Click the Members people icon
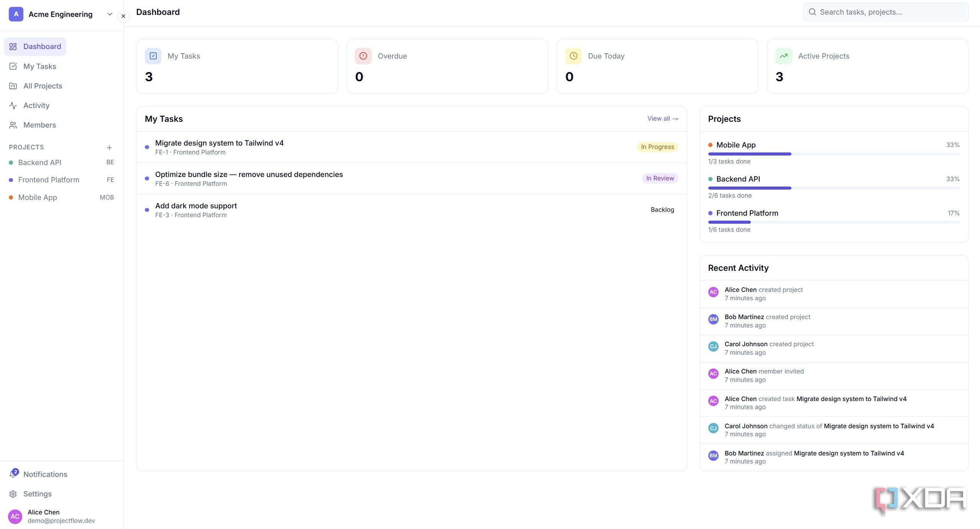 [13, 125]
